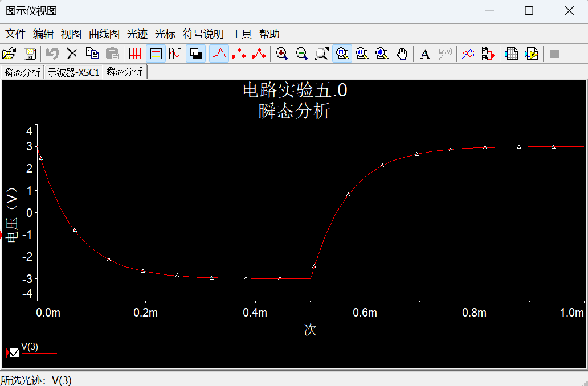Image resolution: width=588 pixels, height=386 pixels.
Task: Open the 工具 menu
Action: tap(242, 34)
